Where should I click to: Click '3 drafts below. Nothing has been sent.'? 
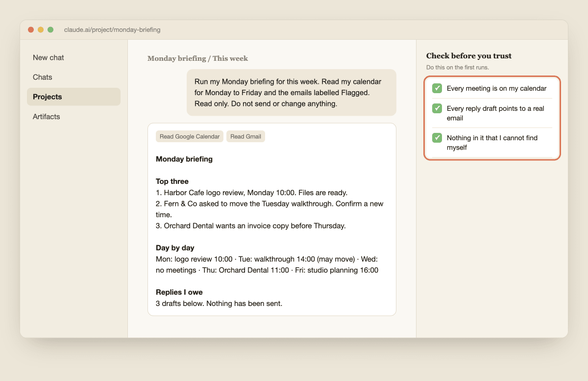click(x=219, y=304)
